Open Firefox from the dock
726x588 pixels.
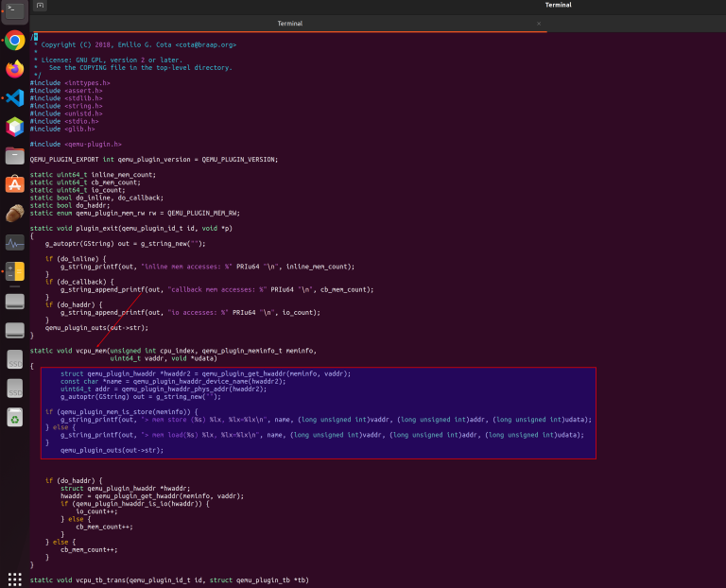(15, 69)
